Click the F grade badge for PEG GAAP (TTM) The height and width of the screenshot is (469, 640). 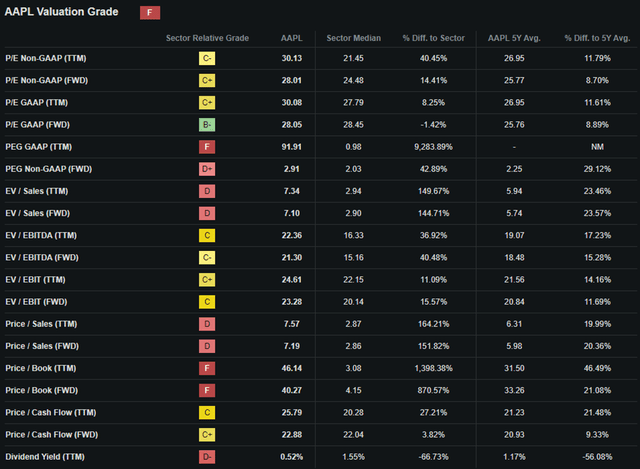point(207,147)
